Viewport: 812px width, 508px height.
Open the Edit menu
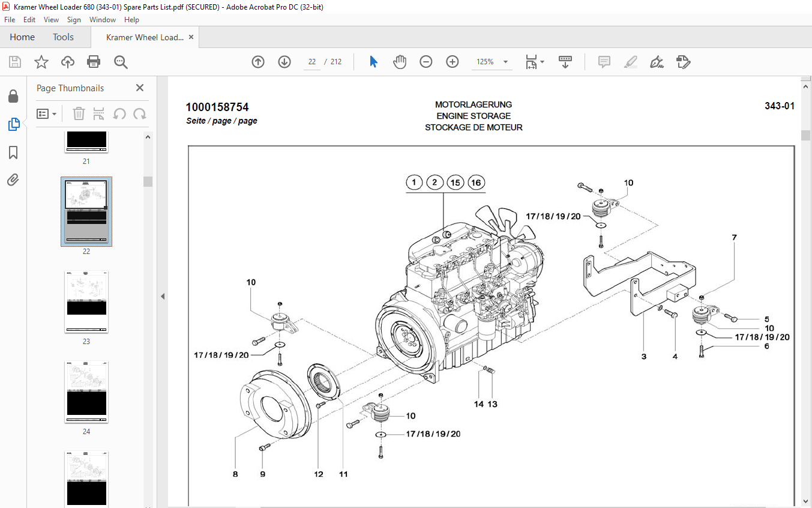pyautogui.click(x=29, y=20)
